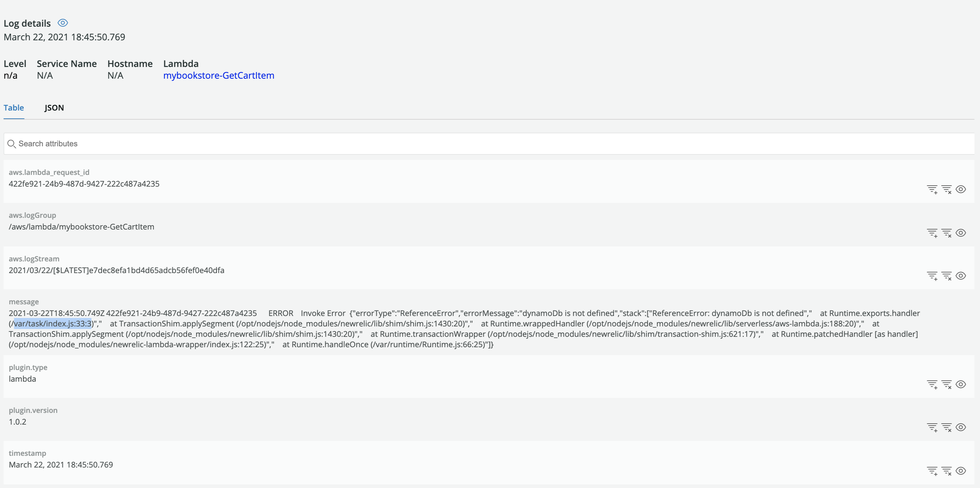The width and height of the screenshot is (980, 488).
Task: Click request id 422fe921-24b9-487d-9427-222c487a4235 value
Action: (x=84, y=184)
